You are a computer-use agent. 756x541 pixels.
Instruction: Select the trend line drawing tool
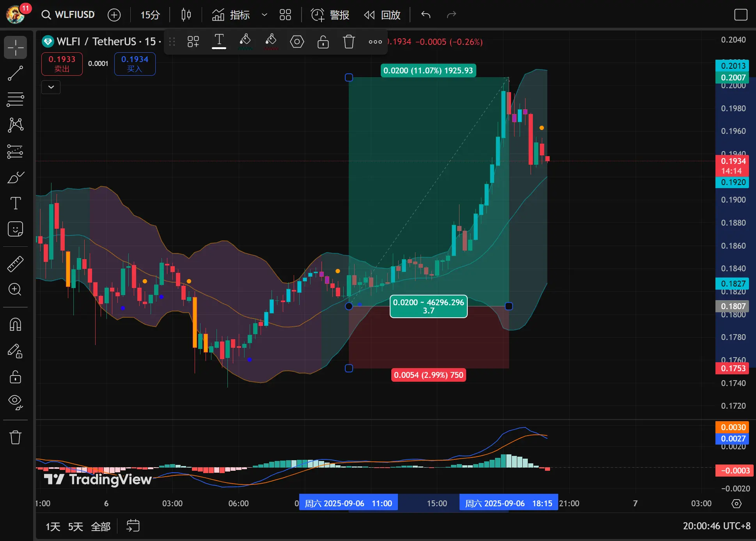coord(15,73)
